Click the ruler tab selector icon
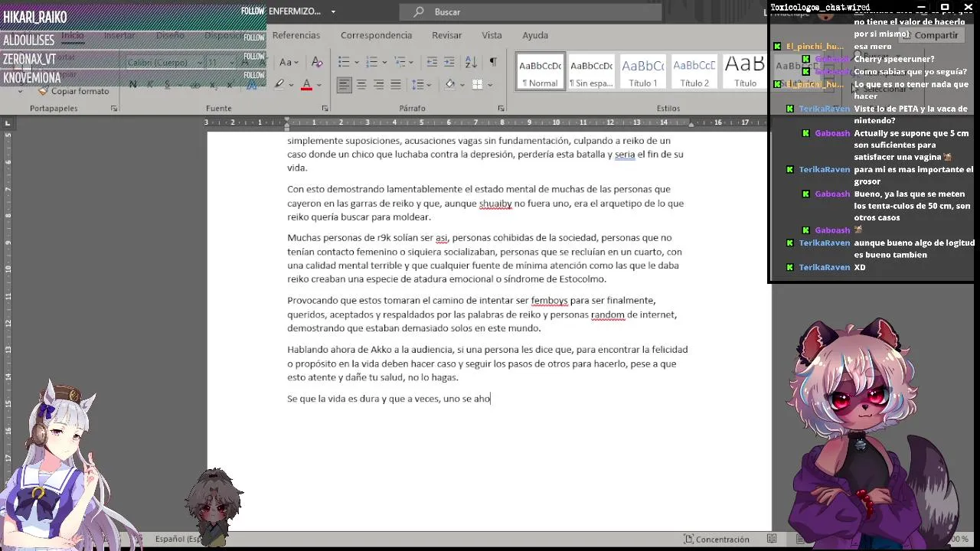Viewport: 980px width, 551px height. [x=8, y=122]
